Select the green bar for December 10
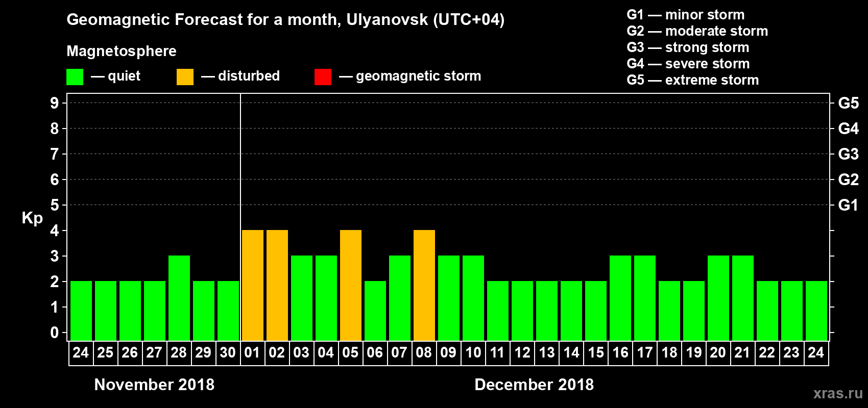868x408 pixels. pos(473,298)
